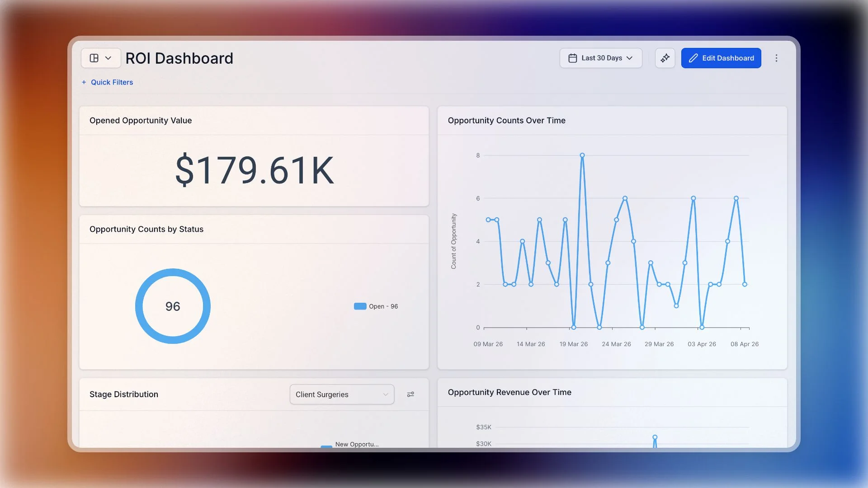Viewport: 868px width, 488px height.
Task: Open Stage Distribution filter settings icon
Action: tap(410, 394)
